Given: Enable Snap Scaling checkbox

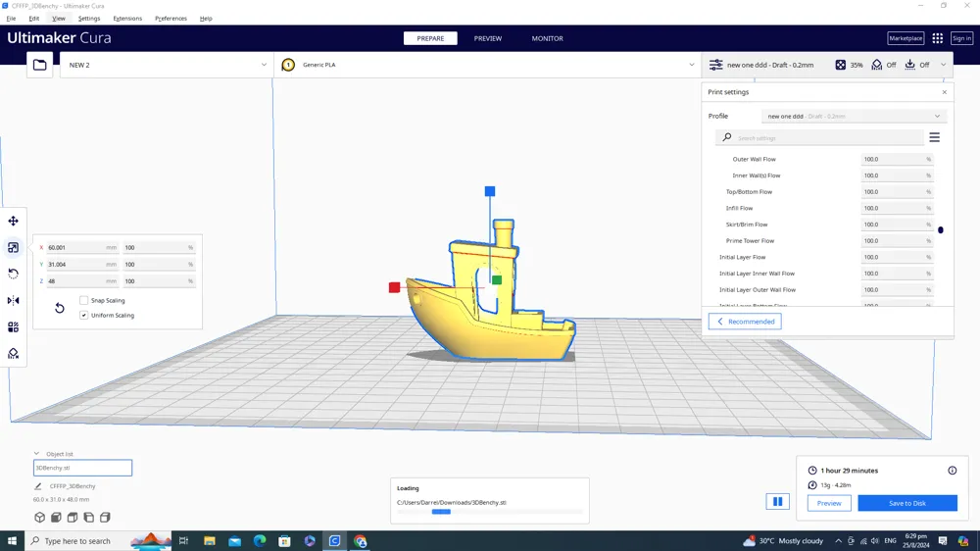Looking at the screenshot, I should click(83, 300).
